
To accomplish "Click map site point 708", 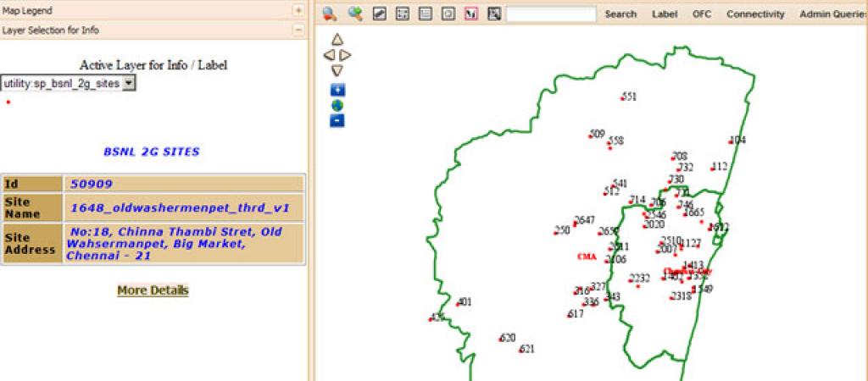I will [672, 159].
